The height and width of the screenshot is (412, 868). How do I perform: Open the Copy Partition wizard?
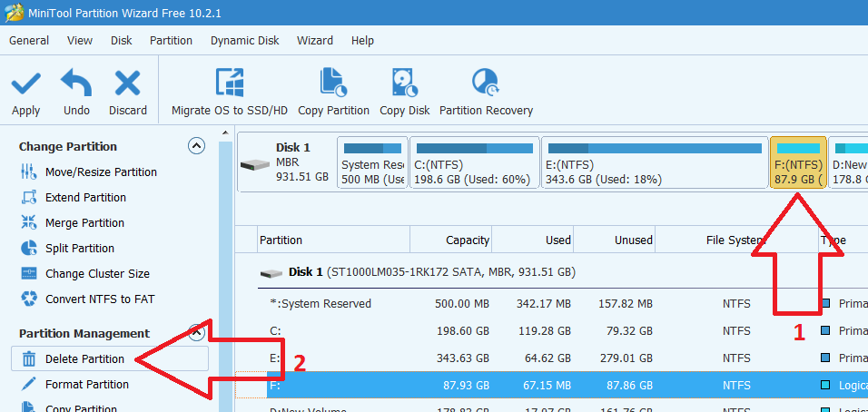(333, 93)
